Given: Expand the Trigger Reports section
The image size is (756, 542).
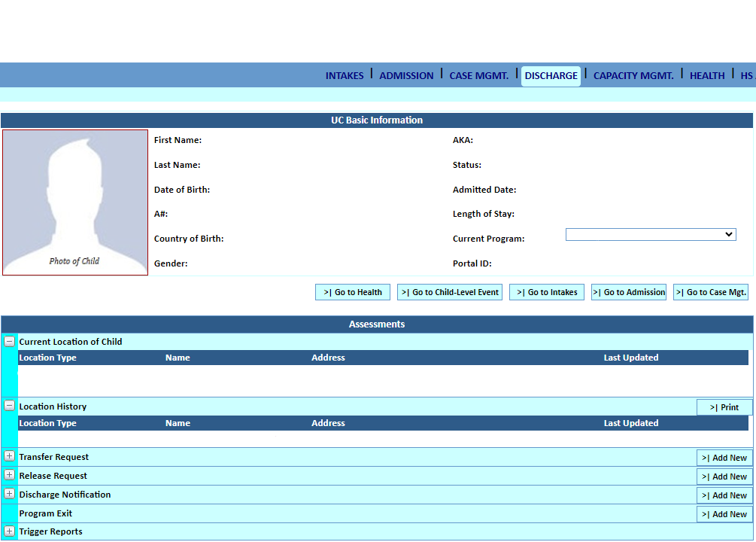Looking at the screenshot, I should (9, 531).
